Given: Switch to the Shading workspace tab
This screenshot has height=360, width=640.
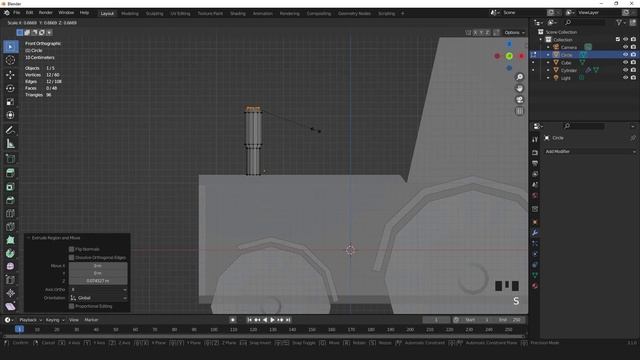Looking at the screenshot, I should click(238, 13).
